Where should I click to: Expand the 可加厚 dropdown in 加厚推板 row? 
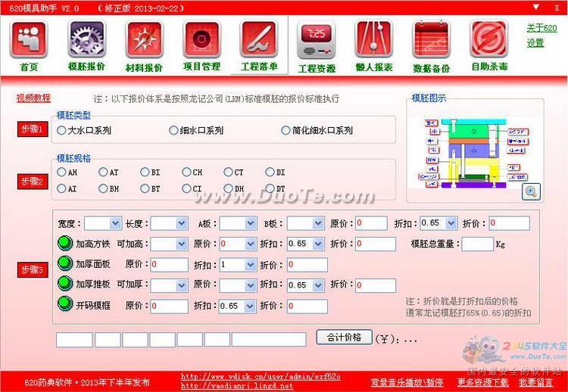click(x=182, y=285)
